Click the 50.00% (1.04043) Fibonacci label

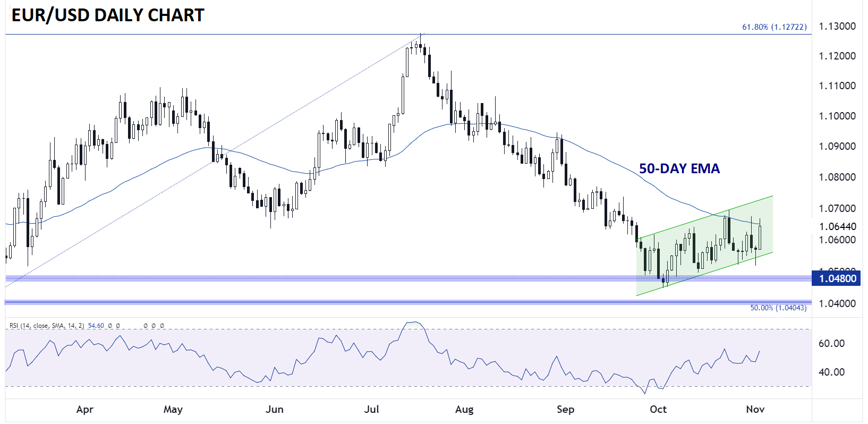(778, 308)
